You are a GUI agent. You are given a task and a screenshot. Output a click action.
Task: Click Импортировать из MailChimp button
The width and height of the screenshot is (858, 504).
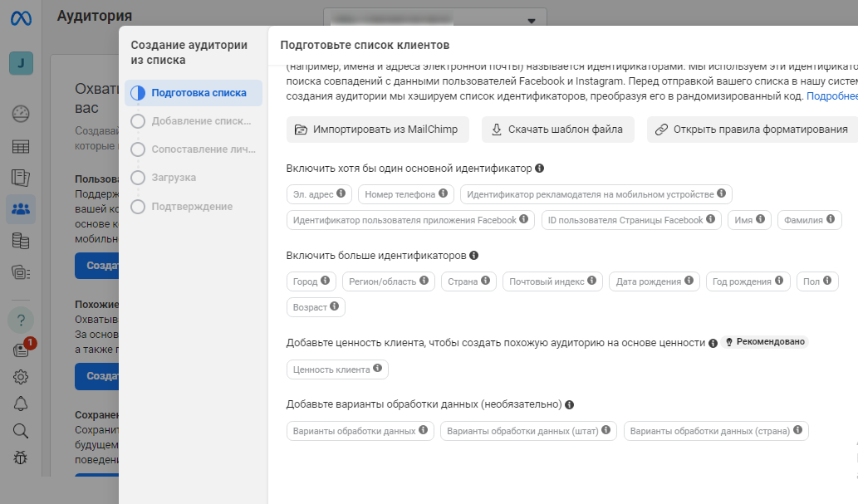click(x=378, y=130)
